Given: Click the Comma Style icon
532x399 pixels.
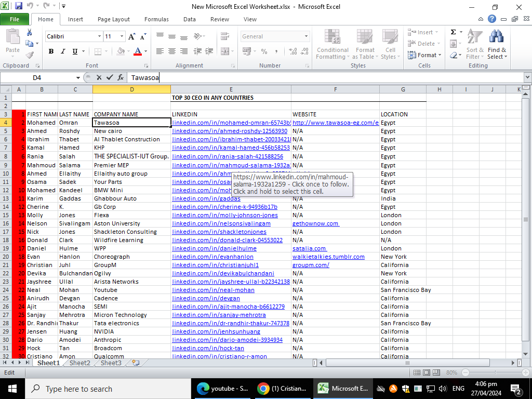Looking at the screenshot, I should [x=276, y=51].
